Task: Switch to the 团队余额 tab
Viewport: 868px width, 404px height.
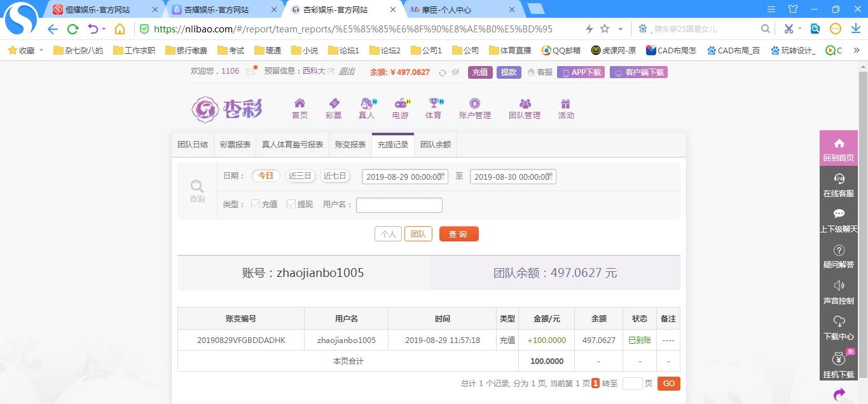Action: pyautogui.click(x=435, y=144)
